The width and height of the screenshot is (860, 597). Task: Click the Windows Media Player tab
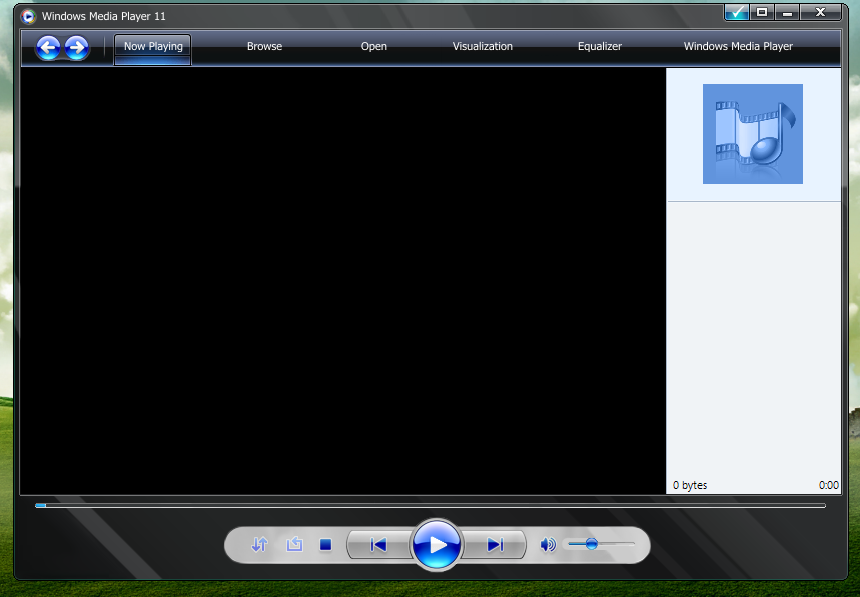[x=738, y=47]
